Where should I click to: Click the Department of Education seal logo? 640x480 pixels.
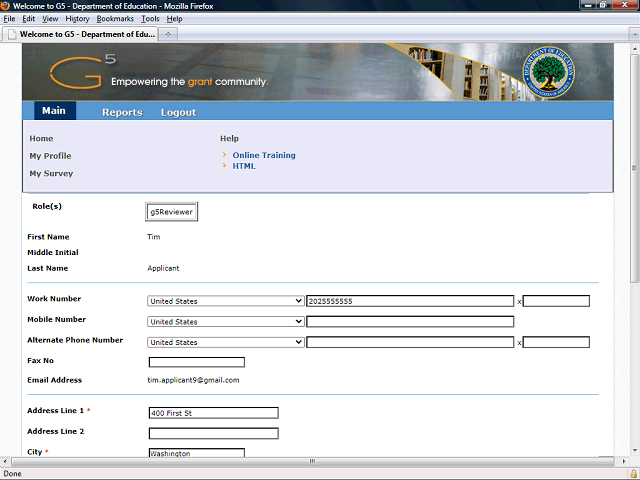click(550, 74)
